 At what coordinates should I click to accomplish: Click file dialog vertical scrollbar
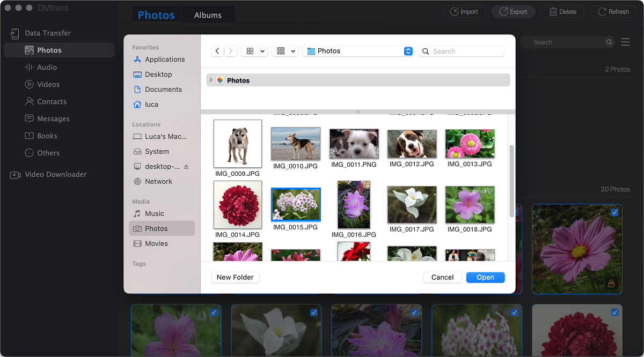coord(511,181)
